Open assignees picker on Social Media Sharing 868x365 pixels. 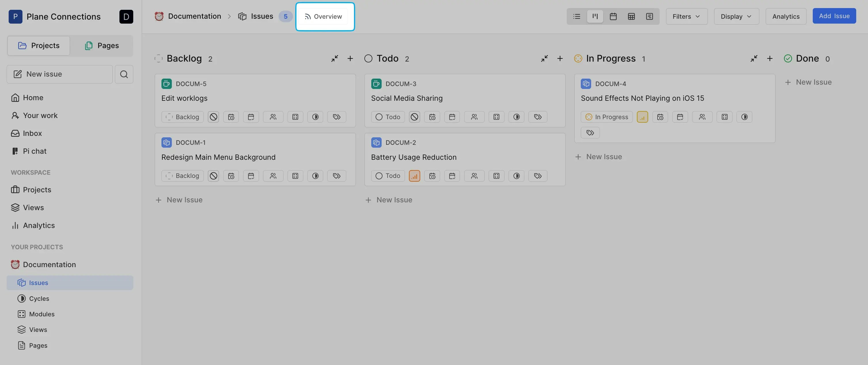tap(474, 117)
